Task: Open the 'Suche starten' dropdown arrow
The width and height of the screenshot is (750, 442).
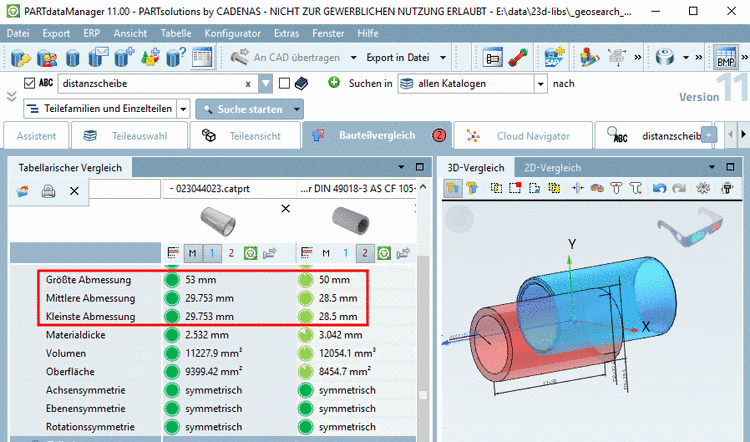Action: [297, 110]
